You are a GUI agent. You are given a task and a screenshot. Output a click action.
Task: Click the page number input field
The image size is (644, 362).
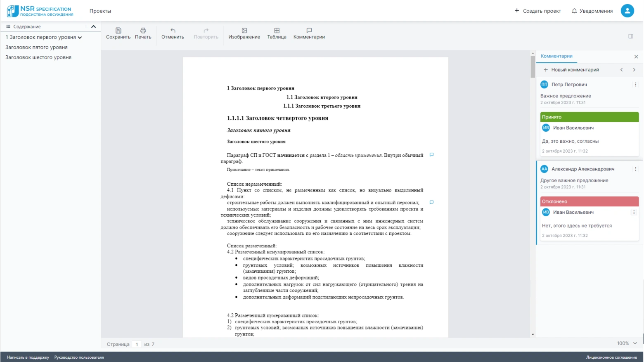pyautogui.click(x=137, y=344)
